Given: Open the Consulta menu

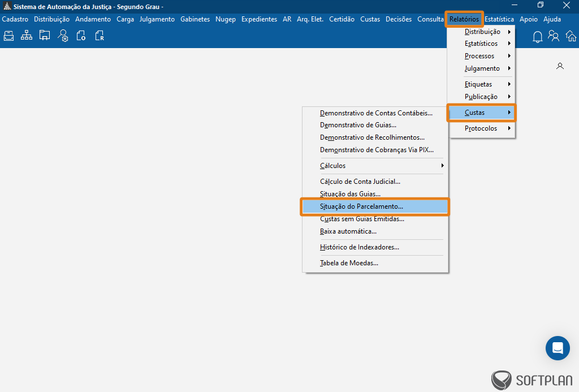Looking at the screenshot, I should (x=430, y=19).
